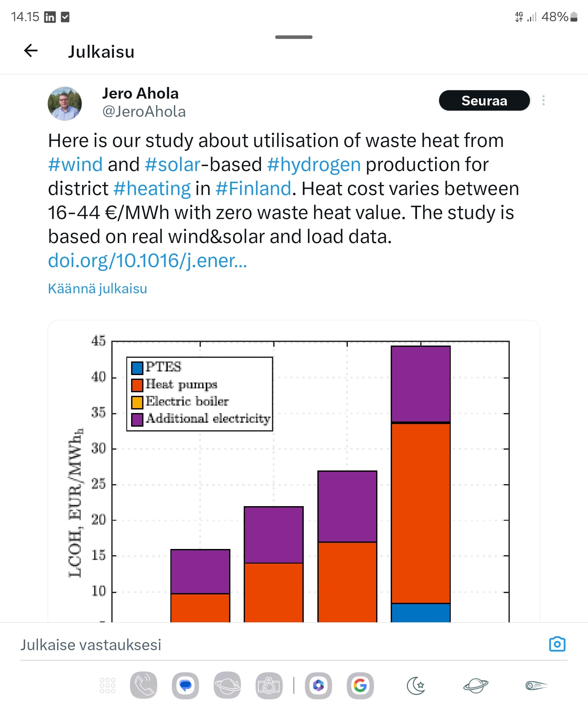Translate post via Käännä julkaisu

97,289
